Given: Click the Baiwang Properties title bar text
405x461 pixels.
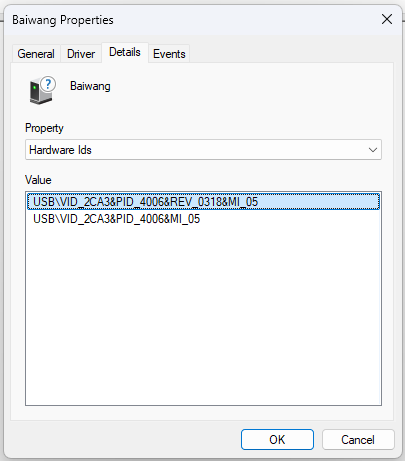Looking at the screenshot, I should [x=63, y=20].
